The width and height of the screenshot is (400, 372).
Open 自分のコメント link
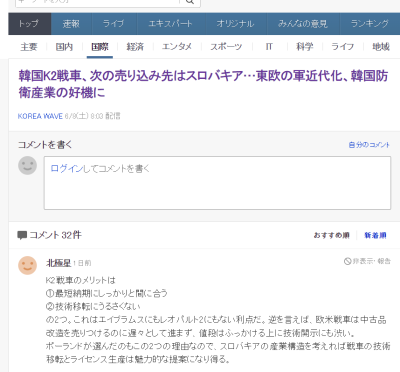[369, 145]
